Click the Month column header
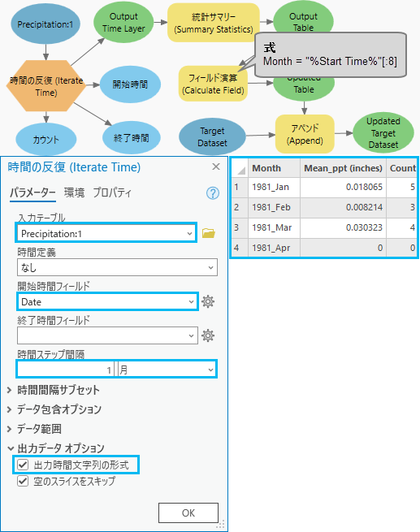Screen dimensions: 420x532 tap(274, 168)
